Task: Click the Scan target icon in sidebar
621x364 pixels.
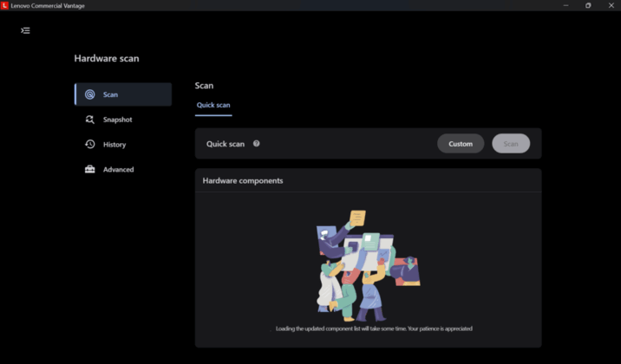Action: coord(90,94)
